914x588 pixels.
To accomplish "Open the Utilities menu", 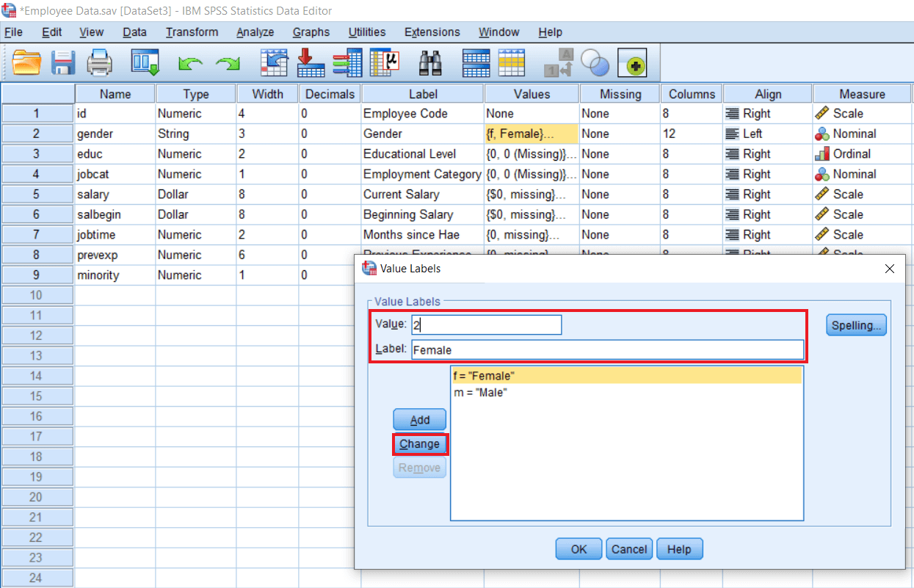I will point(366,32).
